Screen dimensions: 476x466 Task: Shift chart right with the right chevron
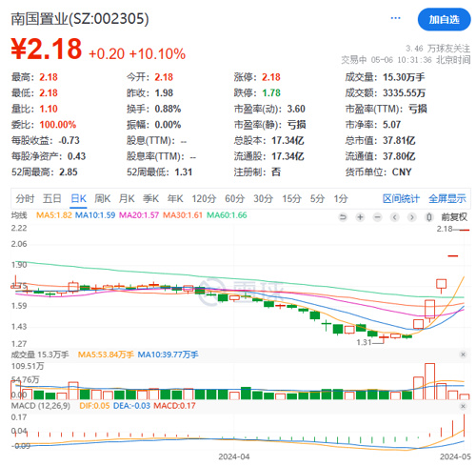(411, 217)
